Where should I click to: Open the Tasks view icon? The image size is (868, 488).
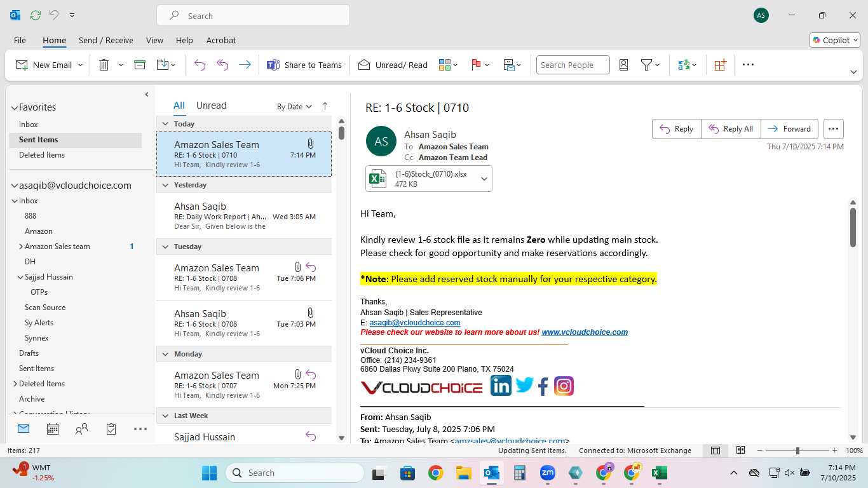(x=111, y=430)
